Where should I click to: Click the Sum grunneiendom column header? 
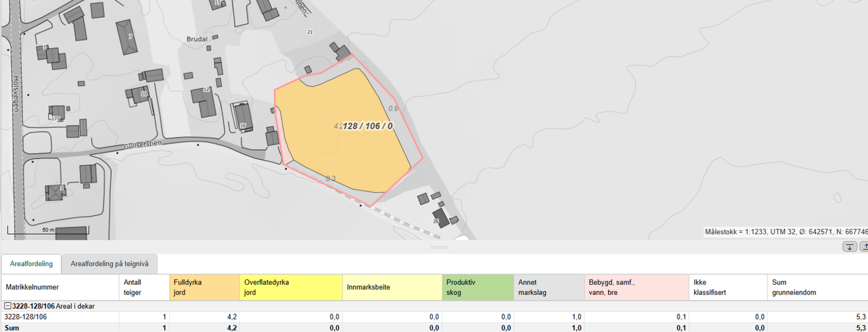pos(816,287)
